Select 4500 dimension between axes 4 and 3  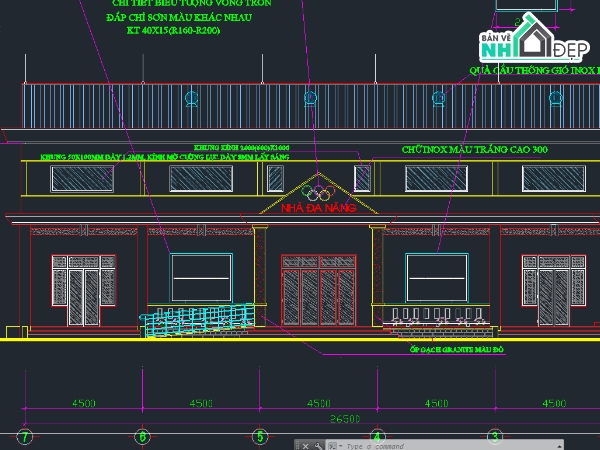point(436,403)
